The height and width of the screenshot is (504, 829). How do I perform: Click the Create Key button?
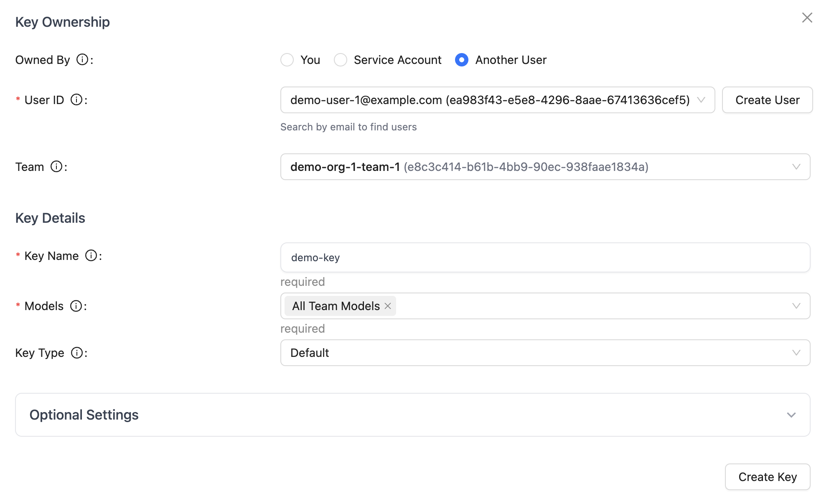tap(767, 477)
